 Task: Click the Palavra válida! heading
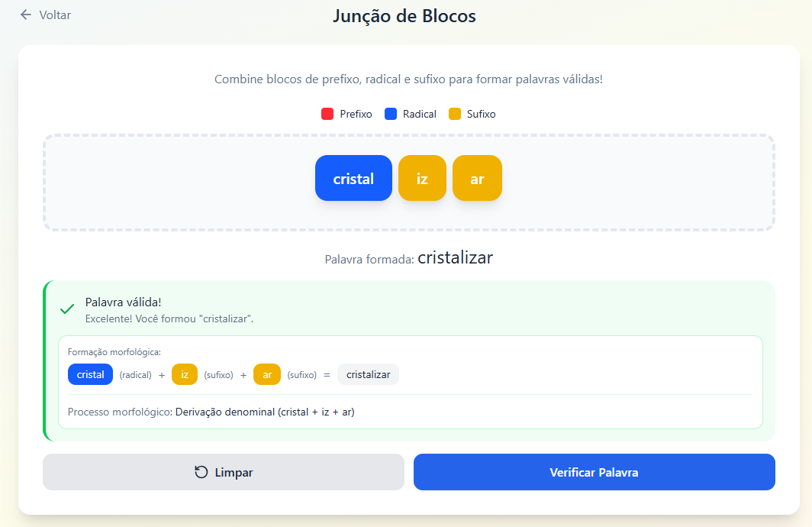point(124,302)
